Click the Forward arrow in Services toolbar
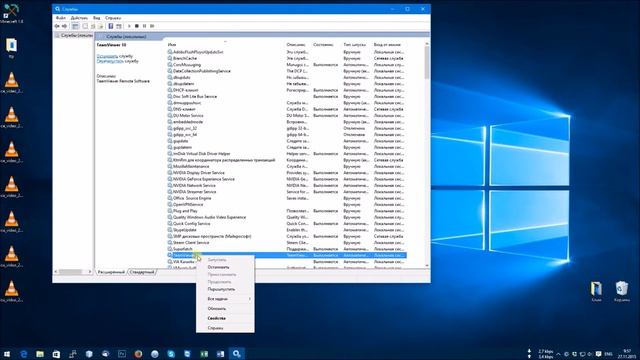This screenshot has height=360, width=640. click(x=64, y=26)
